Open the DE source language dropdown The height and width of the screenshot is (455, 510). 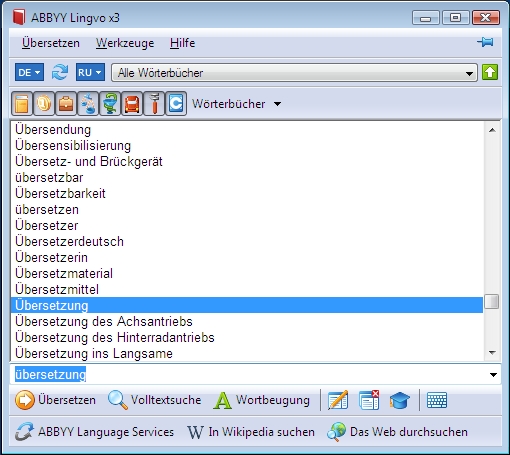pyautogui.click(x=29, y=72)
